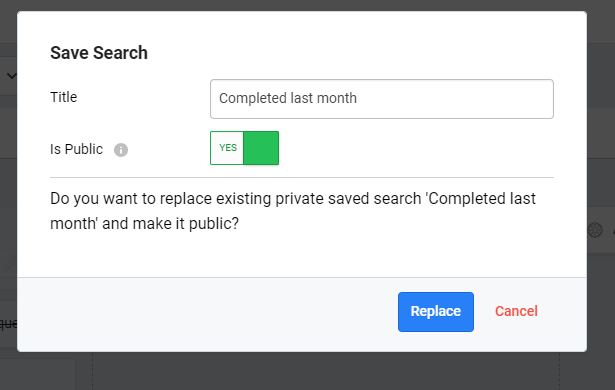The image size is (615, 390).
Task: Click the Title field label
Action: 64,97
